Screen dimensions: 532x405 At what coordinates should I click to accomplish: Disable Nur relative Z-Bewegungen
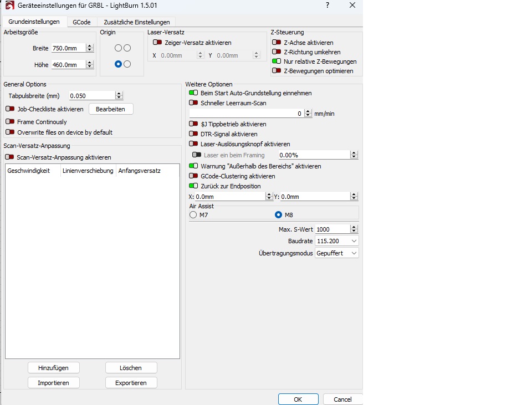pyautogui.click(x=277, y=61)
